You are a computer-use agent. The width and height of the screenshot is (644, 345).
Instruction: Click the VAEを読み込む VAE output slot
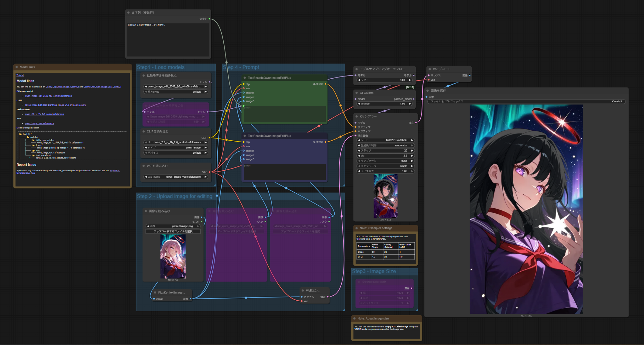point(209,172)
